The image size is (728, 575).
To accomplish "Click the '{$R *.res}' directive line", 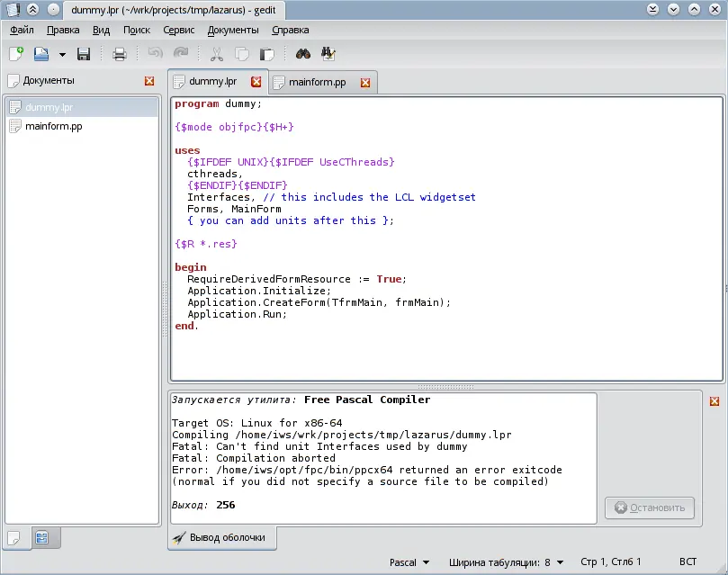I will [206, 244].
